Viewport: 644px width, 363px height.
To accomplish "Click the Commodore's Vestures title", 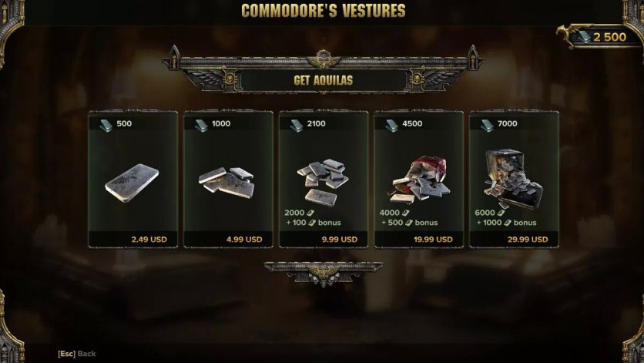I will coord(324,11).
